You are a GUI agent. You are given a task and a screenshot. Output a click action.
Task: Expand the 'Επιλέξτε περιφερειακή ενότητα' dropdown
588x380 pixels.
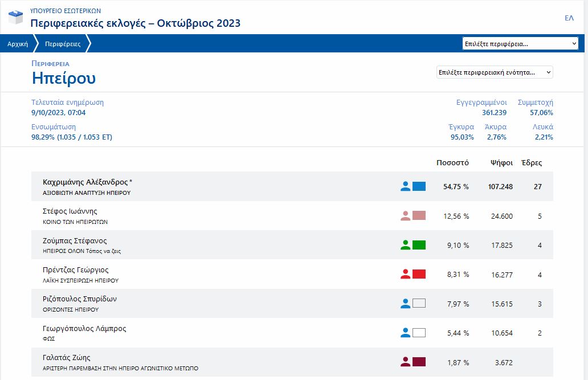494,72
